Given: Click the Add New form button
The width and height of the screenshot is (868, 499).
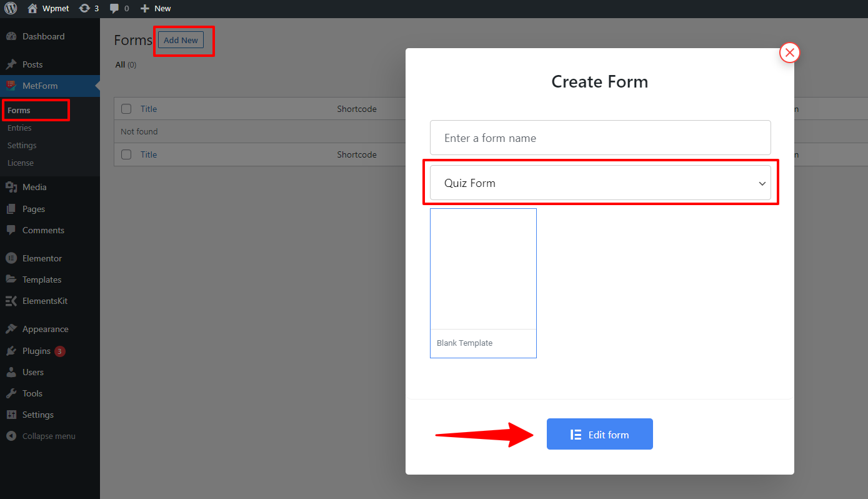Looking at the screenshot, I should (181, 40).
